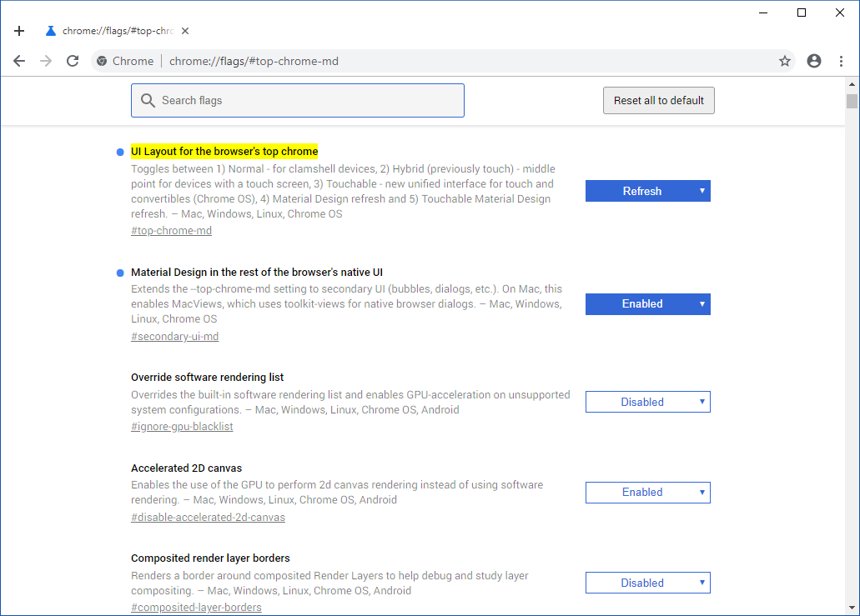This screenshot has width=860, height=616.
Task: Open the user profile avatar icon
Action: [814, 61]
